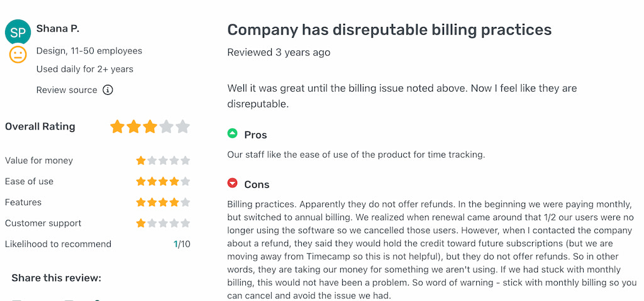Click the Customer support star rating
The width and height of the screenshot is (644, 301).
[x=163, y=223]
